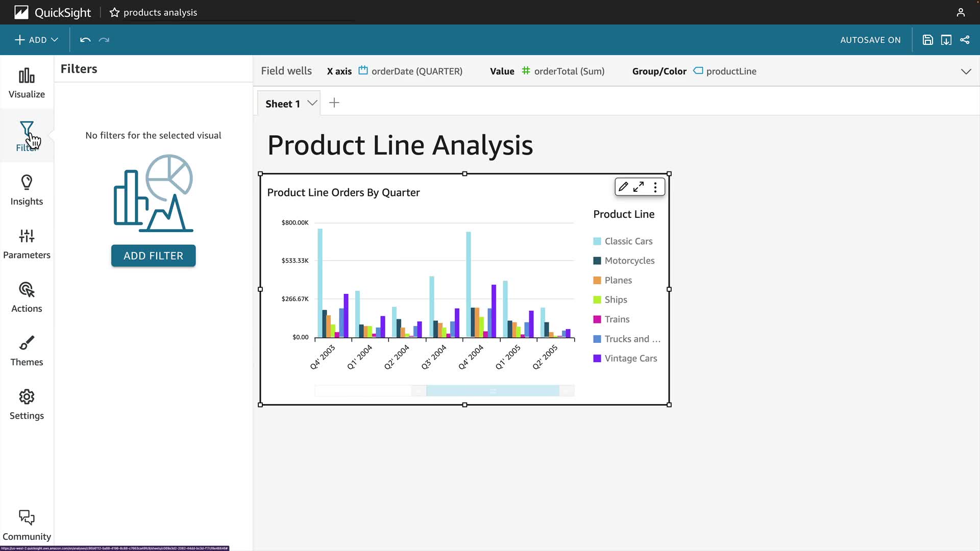Click the share icon in top bar
This screenshot has height=551, width=980.
pos(965,40)
